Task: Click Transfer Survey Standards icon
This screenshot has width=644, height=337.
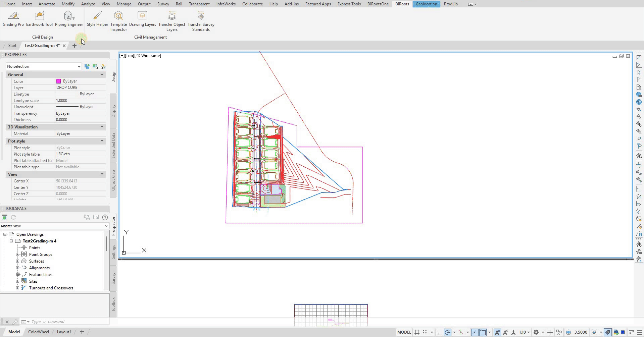Action: click(x=201, y=21)
